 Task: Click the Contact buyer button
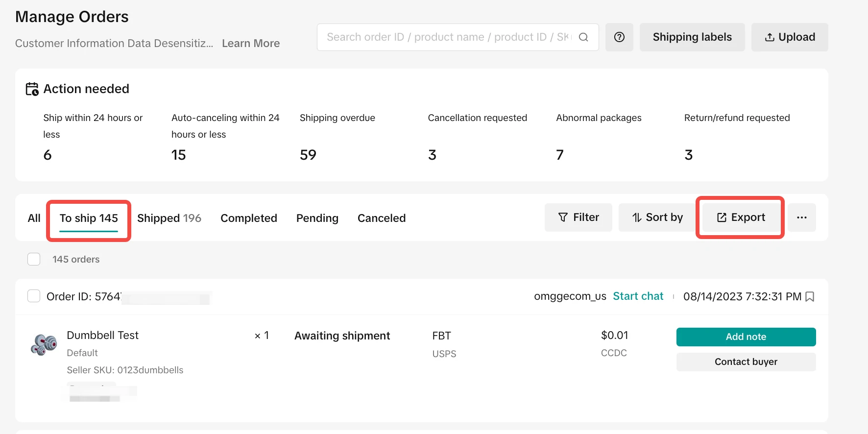click(x=746, y=362)
